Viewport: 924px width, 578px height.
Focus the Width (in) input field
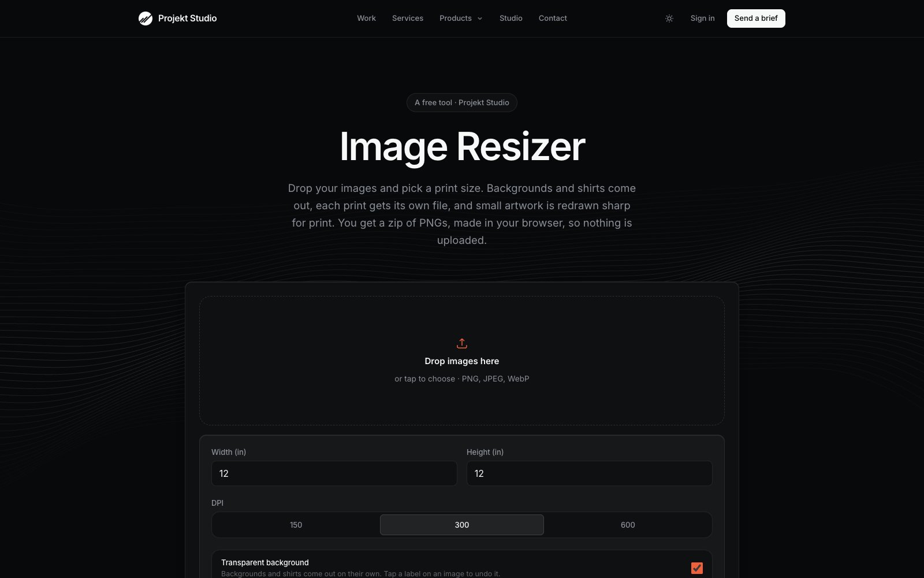tap(334, 473)
